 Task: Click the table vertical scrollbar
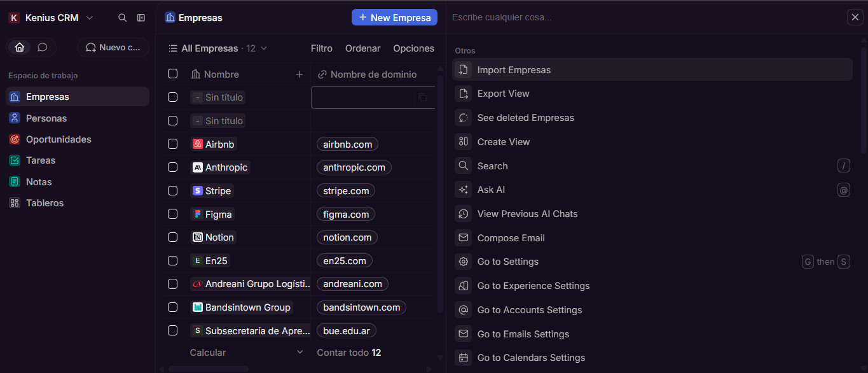click(x=440, y=194)
